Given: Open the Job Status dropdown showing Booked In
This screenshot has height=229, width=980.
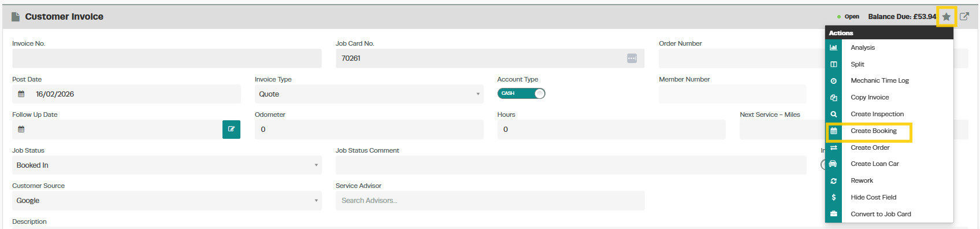Looking at the screenshot, I should click(x=166, y=165).
